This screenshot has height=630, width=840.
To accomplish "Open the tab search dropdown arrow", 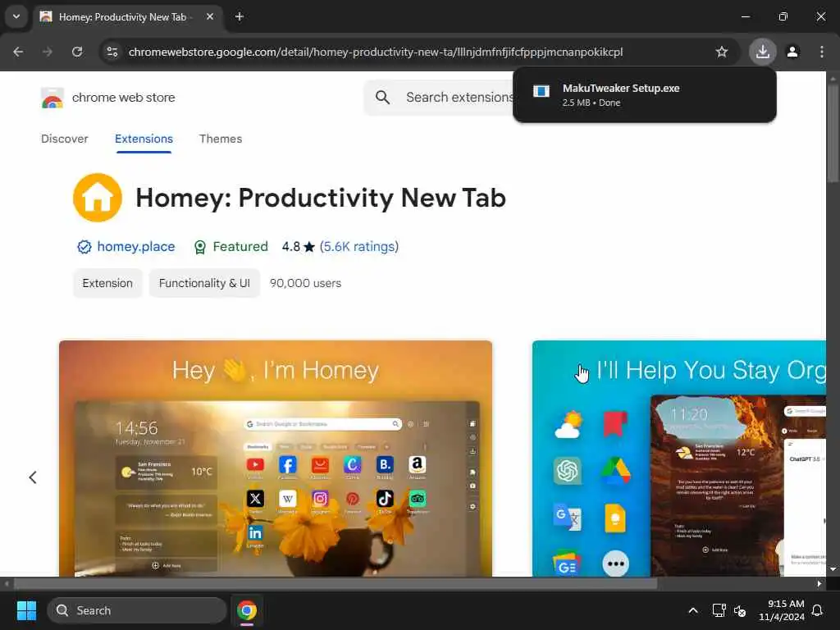I will pyautogui.click(x=16, y=16).
